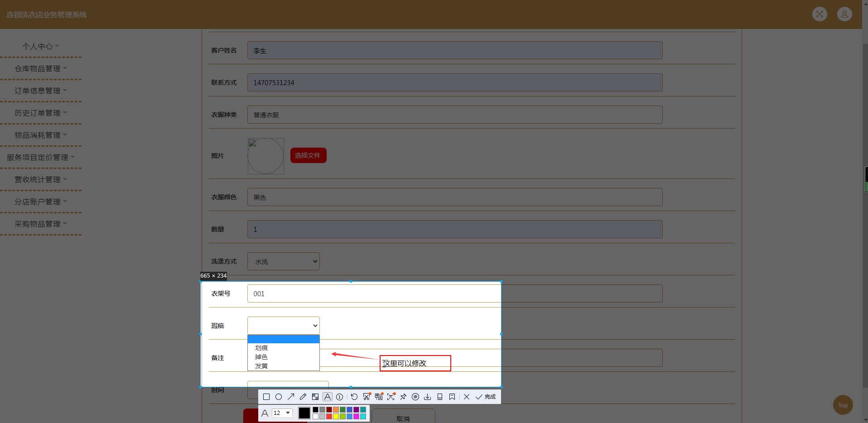Send screenshot to phone icon

(440, 397)
